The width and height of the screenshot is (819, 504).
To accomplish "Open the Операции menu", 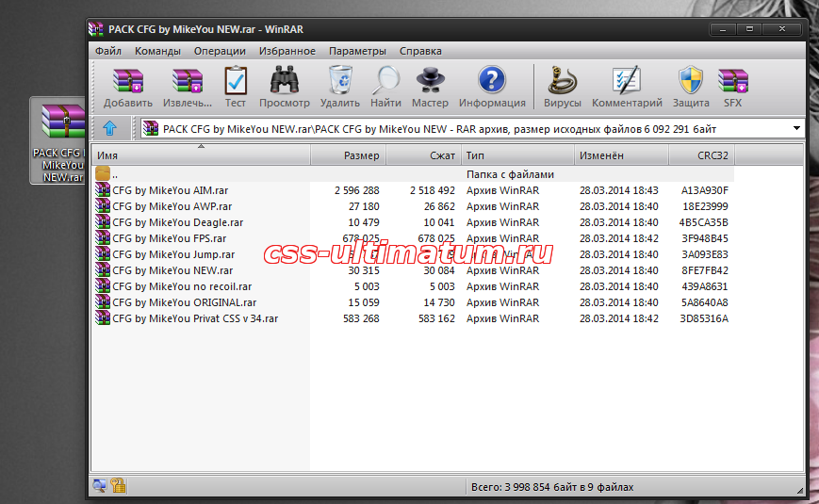I will pos(220,51).
